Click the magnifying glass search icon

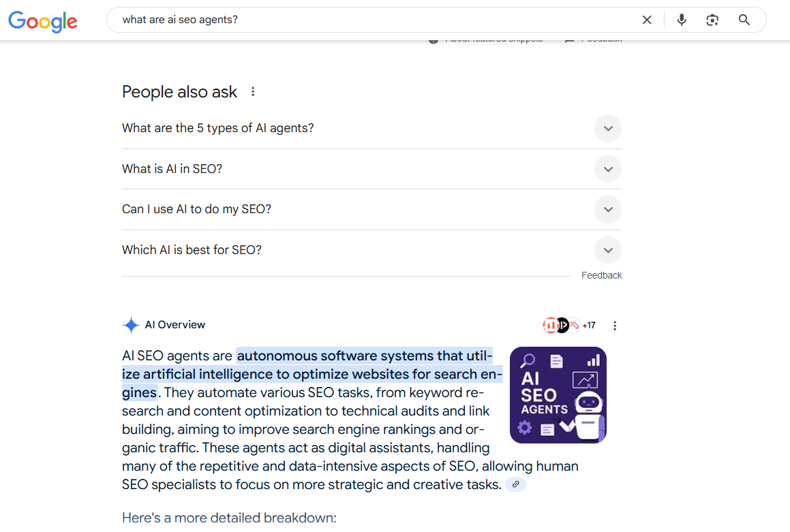coord(744,20)
